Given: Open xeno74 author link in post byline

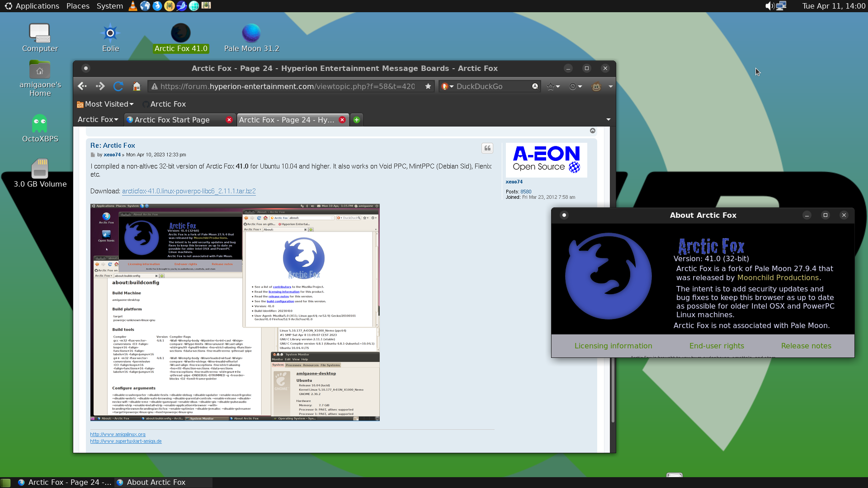Looking at the screenshot, I should [112, 155].
